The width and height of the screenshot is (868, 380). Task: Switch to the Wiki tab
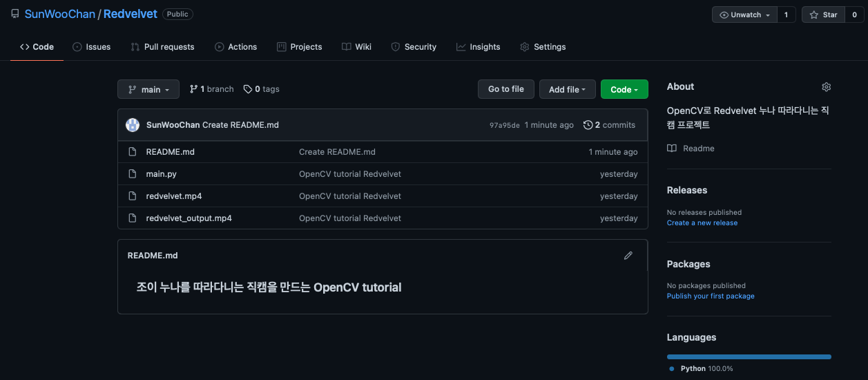(356, 47)
